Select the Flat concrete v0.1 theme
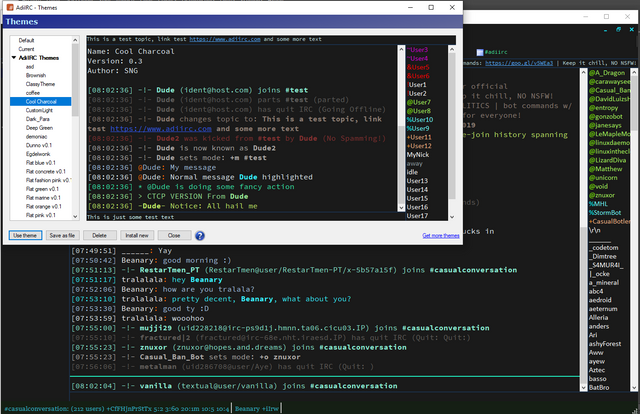 45,172
